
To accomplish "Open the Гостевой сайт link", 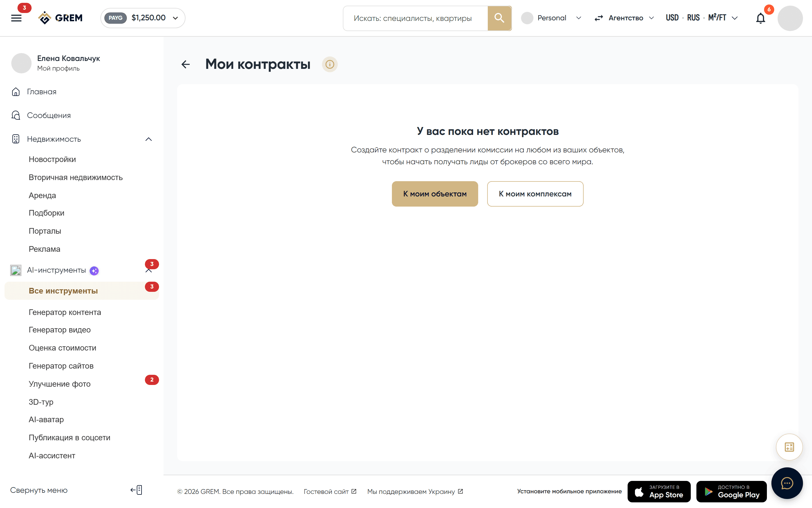I will [x=330, y=492].
